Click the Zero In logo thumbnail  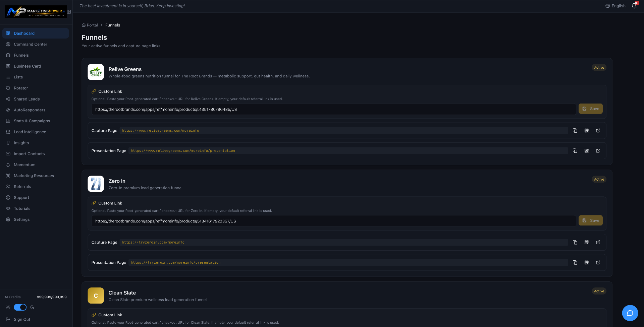point(96,184)
